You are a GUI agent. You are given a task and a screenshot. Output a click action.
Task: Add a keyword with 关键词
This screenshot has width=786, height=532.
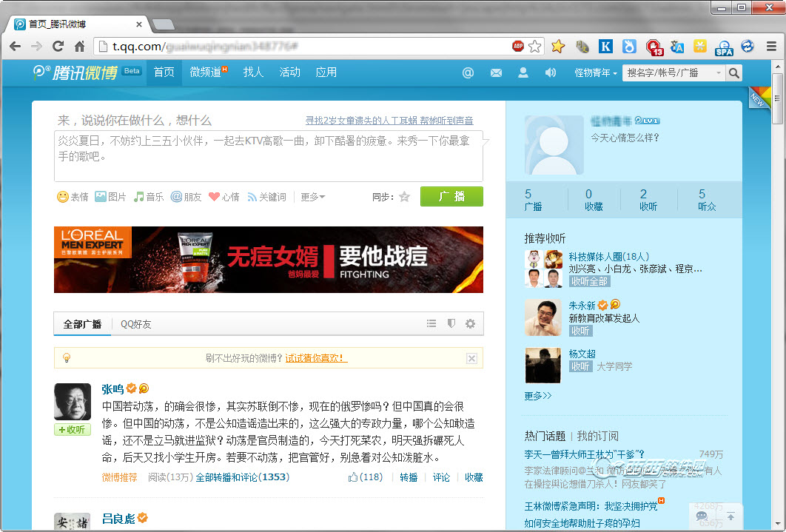[x=266, y=197]
